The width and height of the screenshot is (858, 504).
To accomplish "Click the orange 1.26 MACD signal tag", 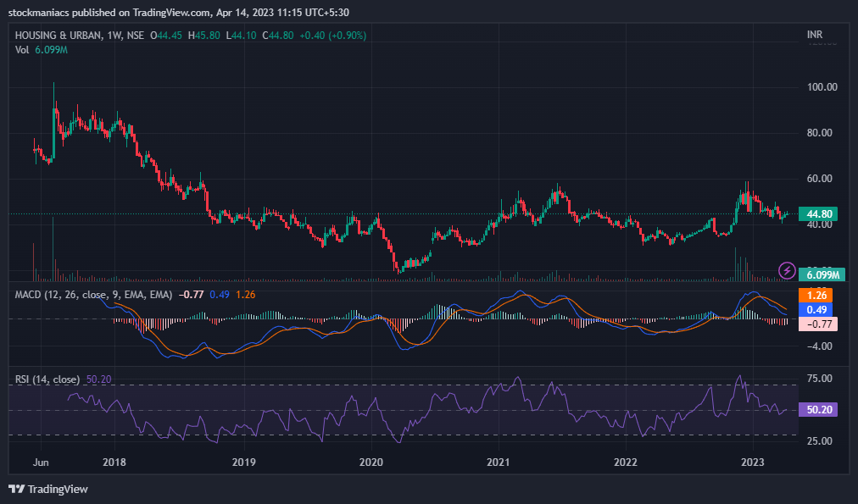I will tap(816, 295).
